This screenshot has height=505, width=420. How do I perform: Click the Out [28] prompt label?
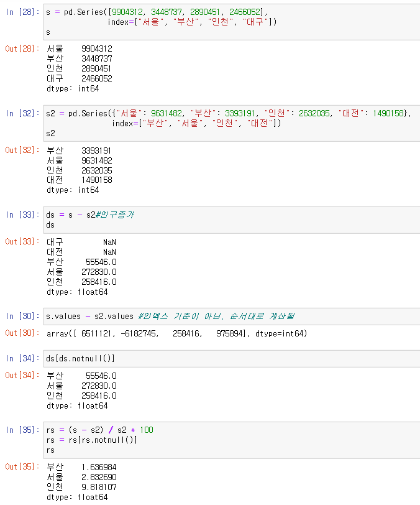[22, 49]
